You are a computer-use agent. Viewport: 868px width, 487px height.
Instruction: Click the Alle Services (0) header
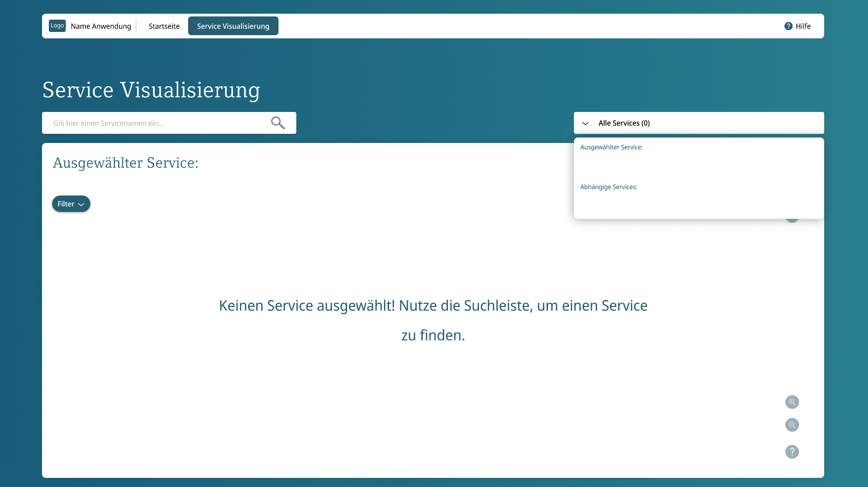coord(699,123)
